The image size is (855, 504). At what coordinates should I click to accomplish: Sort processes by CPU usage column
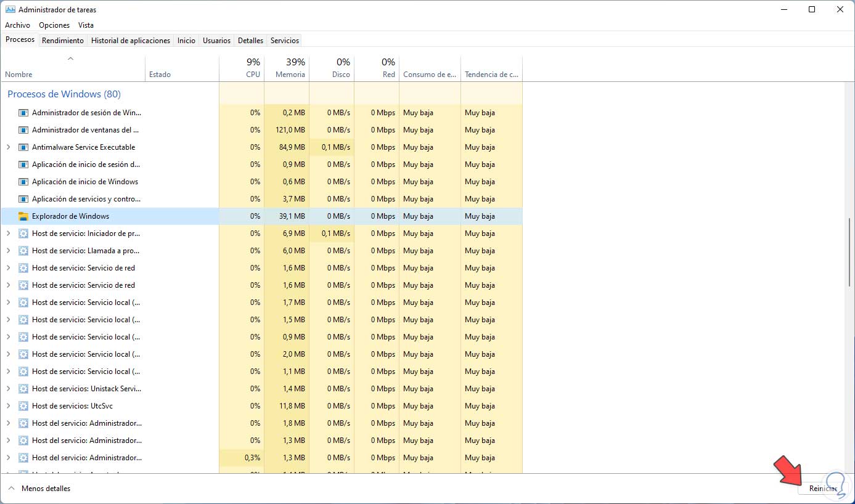tap(242, 68)
